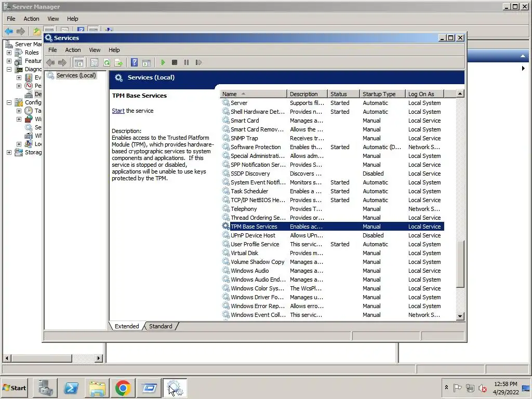Open View menu in Services window
The image size is (532, 399).
pos(95,50)
